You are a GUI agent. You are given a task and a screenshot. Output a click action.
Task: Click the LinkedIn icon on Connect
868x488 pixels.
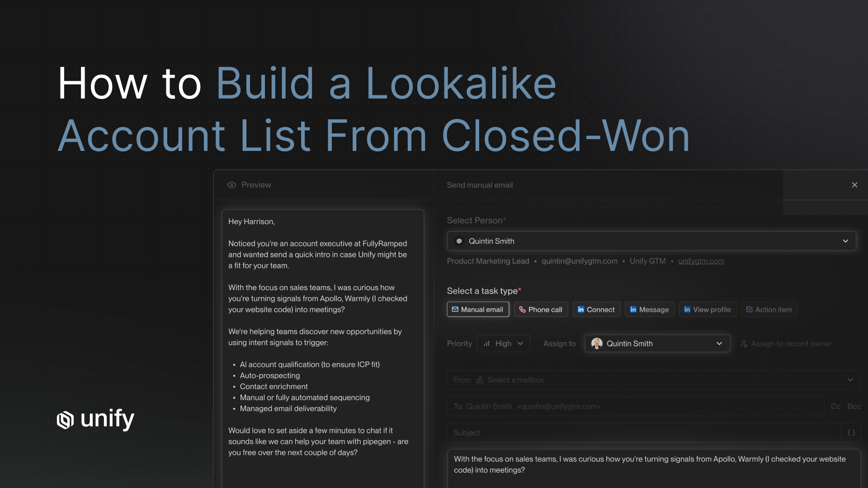click(x=581, y=310)
